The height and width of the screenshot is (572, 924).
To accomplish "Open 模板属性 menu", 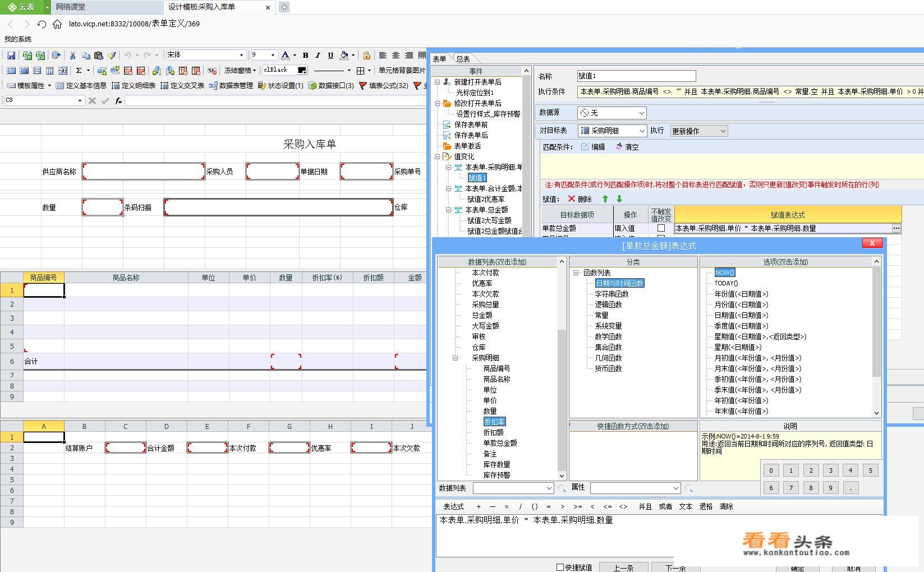I will click(29, 85).
